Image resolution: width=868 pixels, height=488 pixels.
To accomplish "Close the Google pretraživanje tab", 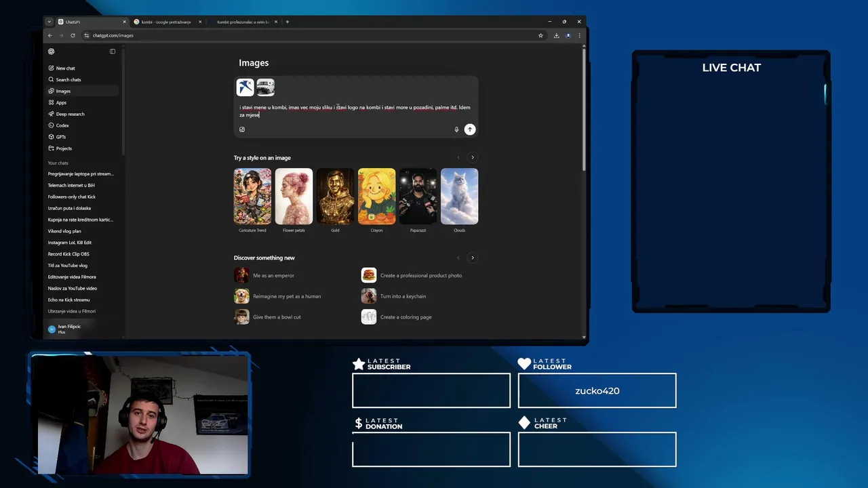I will (200, 22).
